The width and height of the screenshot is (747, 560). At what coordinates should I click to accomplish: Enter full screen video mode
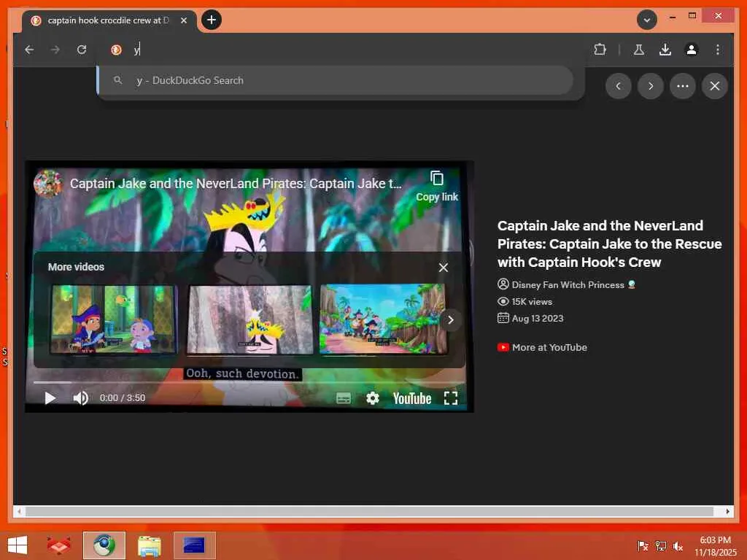click(x=451, y=398)
